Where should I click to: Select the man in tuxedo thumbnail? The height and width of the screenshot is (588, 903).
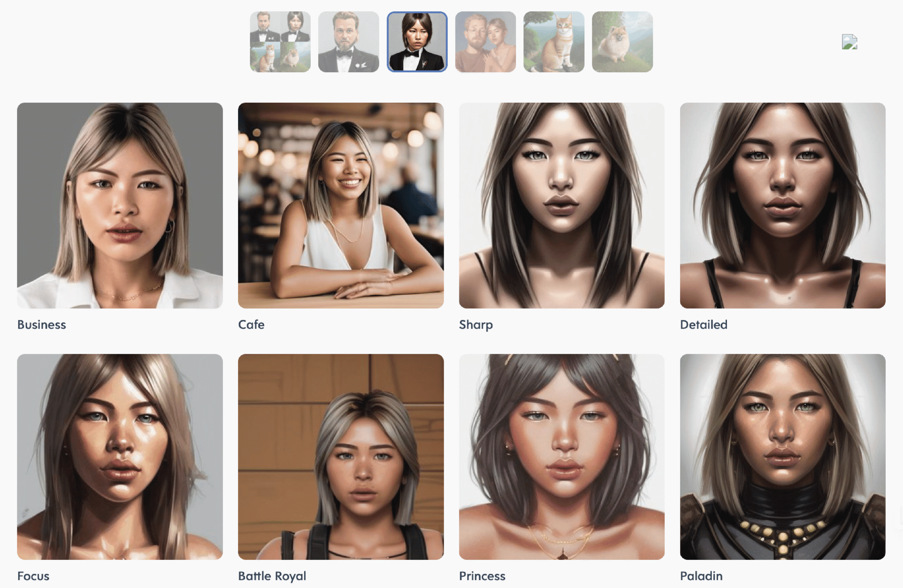(348, 42)
